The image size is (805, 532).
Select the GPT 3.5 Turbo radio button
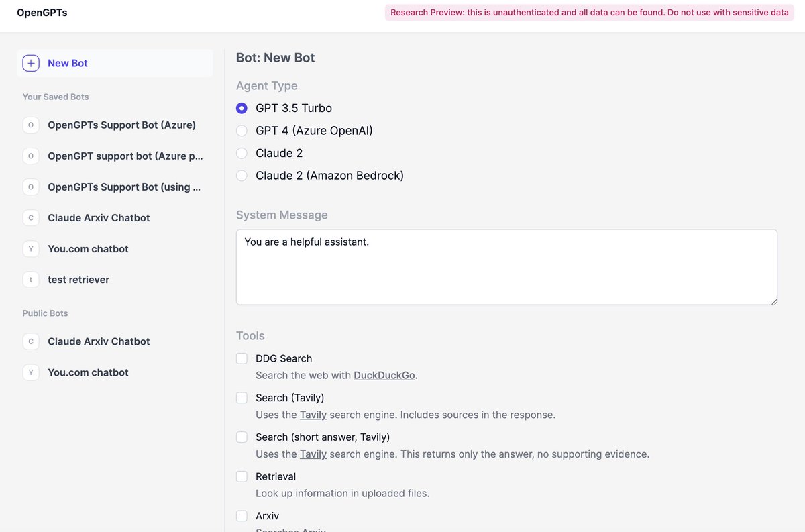pos(241,108)
